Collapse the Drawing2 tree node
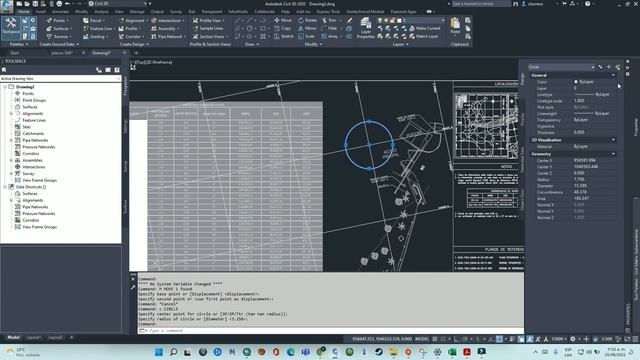Screen dimensions: 640x360 [x=5, y=87]
